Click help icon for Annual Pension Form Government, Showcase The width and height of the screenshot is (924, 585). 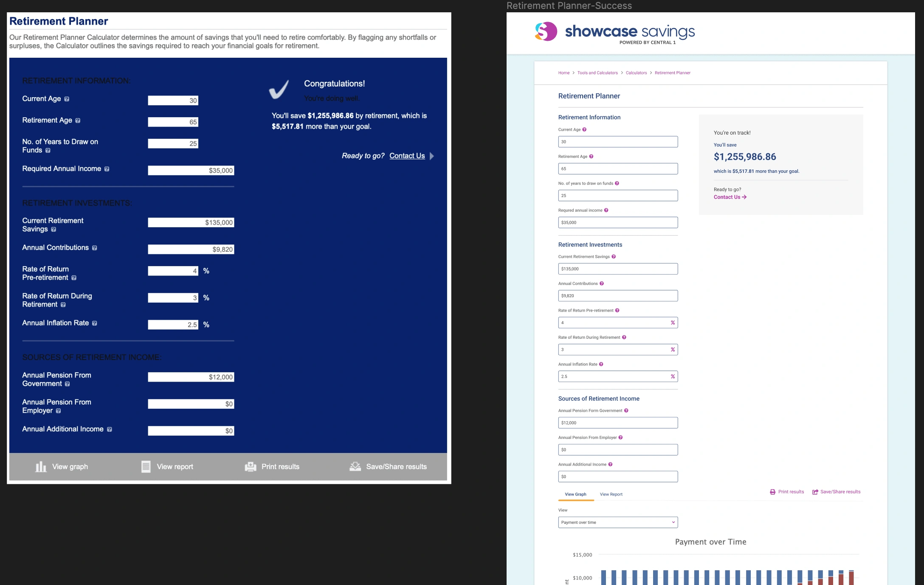coord(626,411)
